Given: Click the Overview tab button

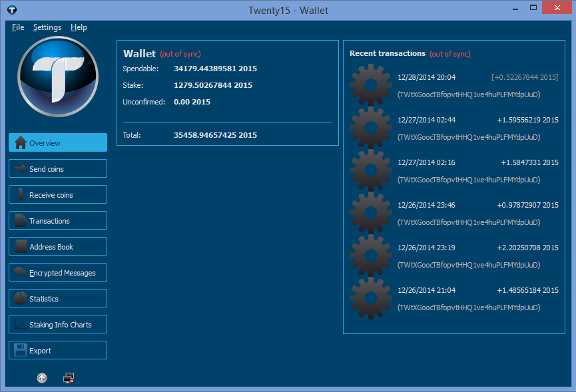Looking at the screenshot, I should click(58, 142).
